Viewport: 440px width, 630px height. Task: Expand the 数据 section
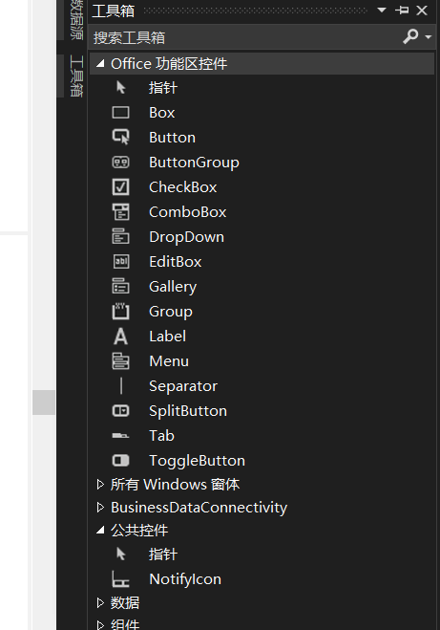100,603
